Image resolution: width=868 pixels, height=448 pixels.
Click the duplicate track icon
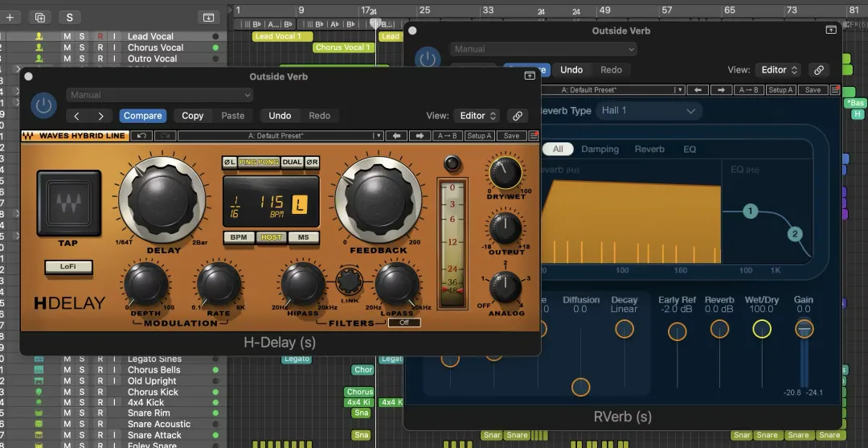pyautogui.click(x=40, y=17)
